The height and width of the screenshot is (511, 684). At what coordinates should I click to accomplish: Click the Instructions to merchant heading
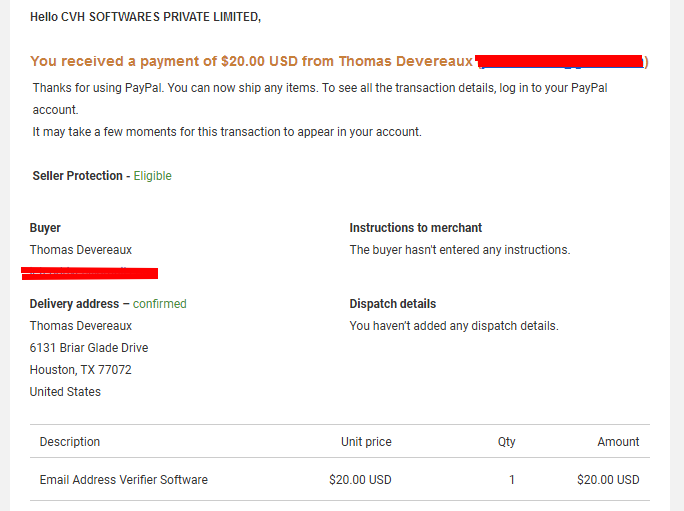click(x=415, y=228)
